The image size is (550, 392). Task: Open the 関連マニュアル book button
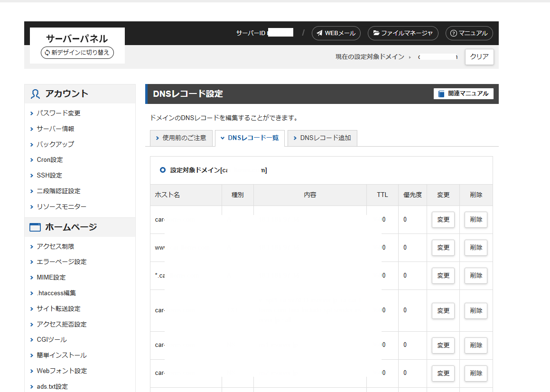463,94
